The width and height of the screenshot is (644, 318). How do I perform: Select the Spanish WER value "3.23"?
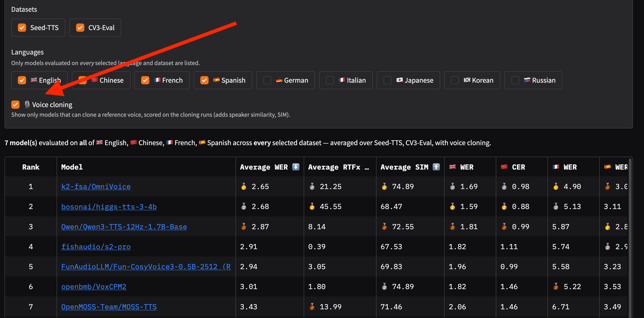tap(612, 267)
